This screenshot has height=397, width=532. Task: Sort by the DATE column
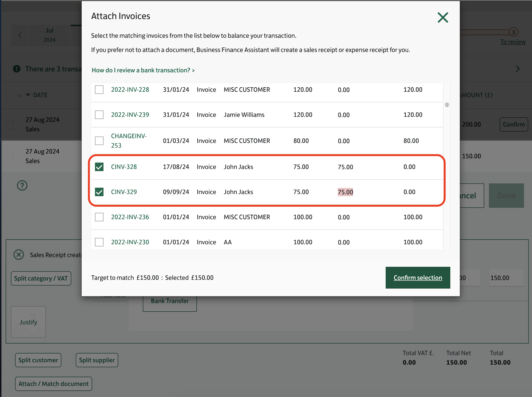36,95
